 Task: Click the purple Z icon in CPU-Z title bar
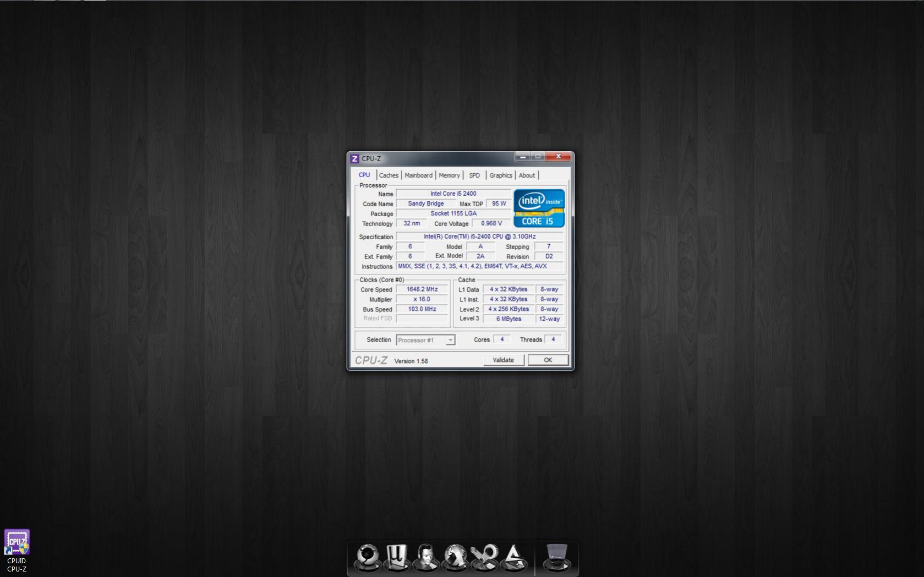coord(355,158)
